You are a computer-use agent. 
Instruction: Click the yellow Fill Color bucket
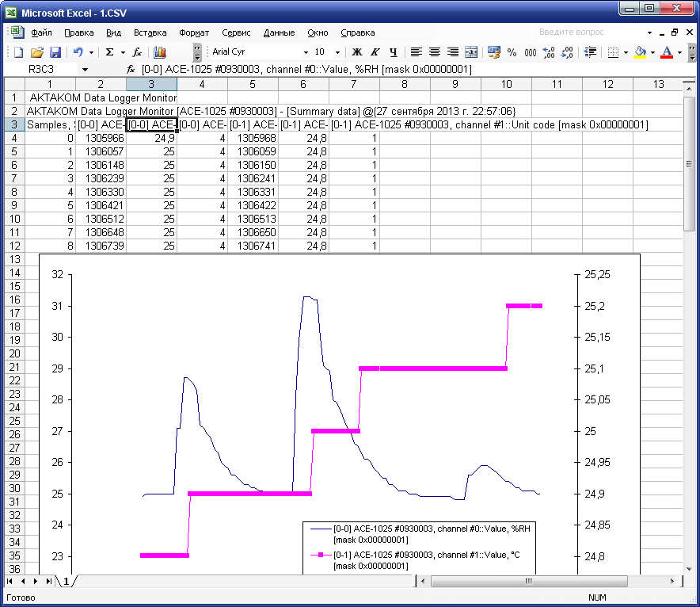click(x=640, y=52)
